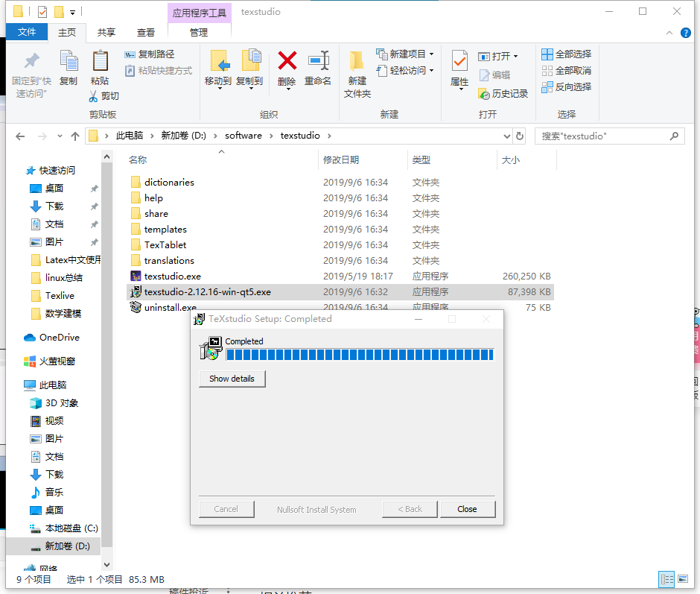Click the quick access toolbar customize arrow
This screenshot has height=594, width=700.
tap(72, 12)
